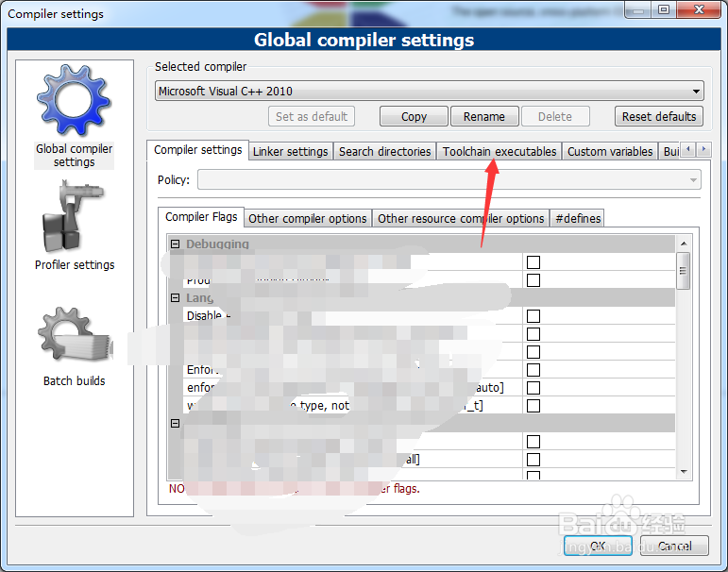
Task: Click the Copy compiler button
Action: [x=414, y=116]
